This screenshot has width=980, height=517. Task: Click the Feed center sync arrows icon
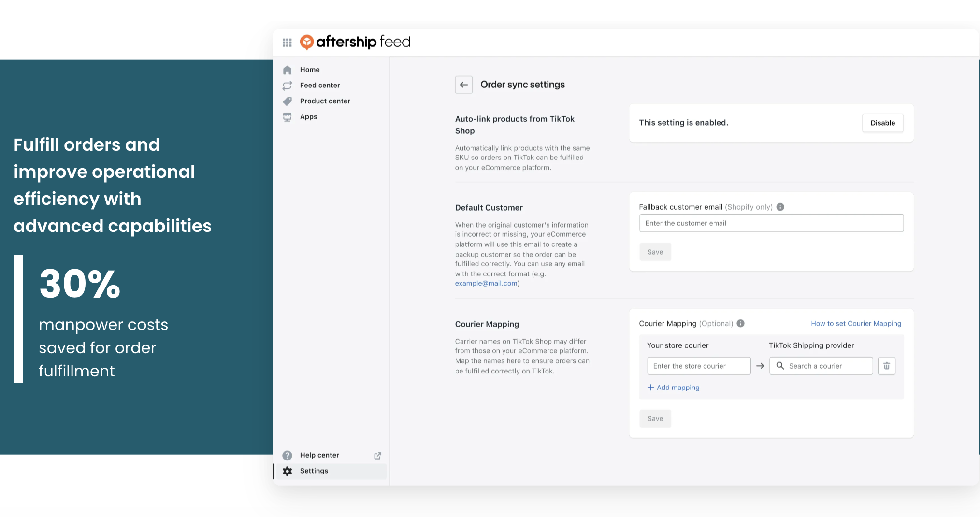(x=287, y=86)
